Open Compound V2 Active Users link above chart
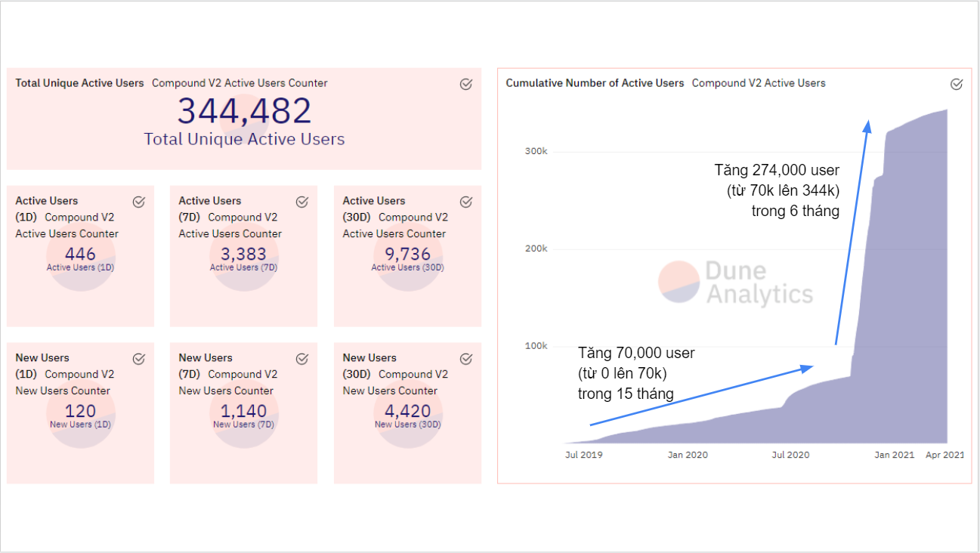 [759, 83]
